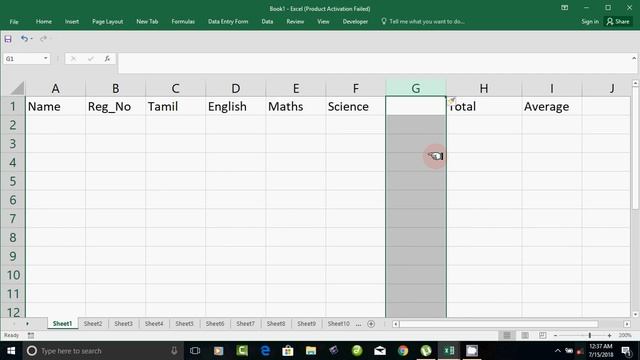Image resolution: width=640 pixels, height=360 pixels.
Task: Switch to Normal view icon
Action: click(507, 335)
